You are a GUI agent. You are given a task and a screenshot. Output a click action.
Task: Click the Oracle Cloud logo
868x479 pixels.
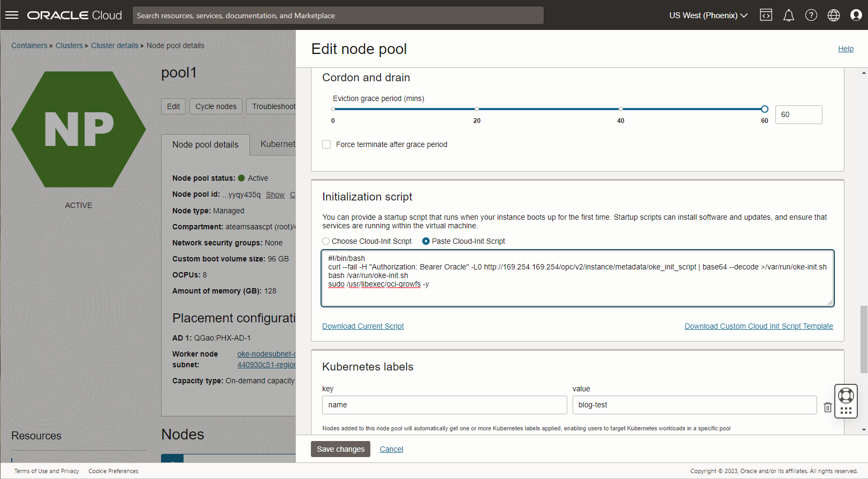[x=74, y=15]
